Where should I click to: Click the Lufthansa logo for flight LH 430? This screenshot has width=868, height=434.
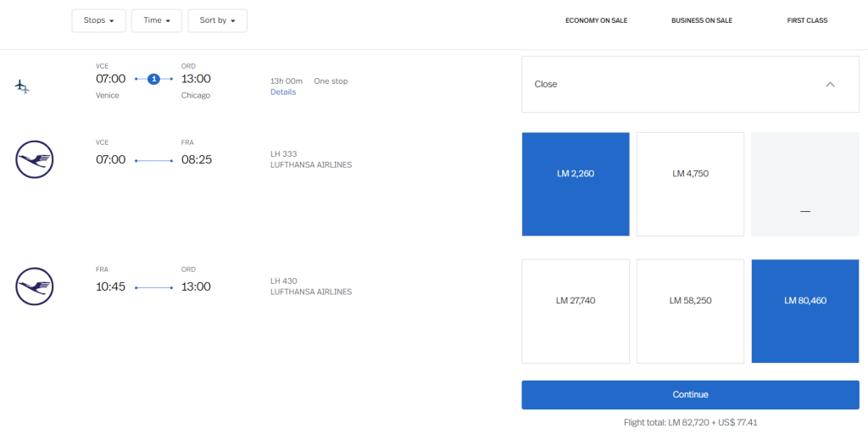[35, 287]
